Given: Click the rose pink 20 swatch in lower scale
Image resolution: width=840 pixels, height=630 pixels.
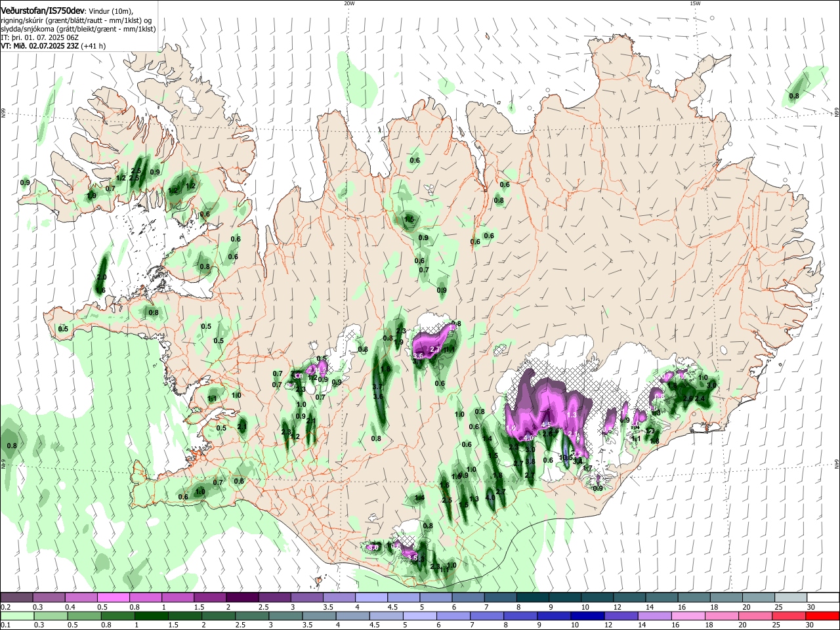Looking at the screenshot, I should pos(756,616).
